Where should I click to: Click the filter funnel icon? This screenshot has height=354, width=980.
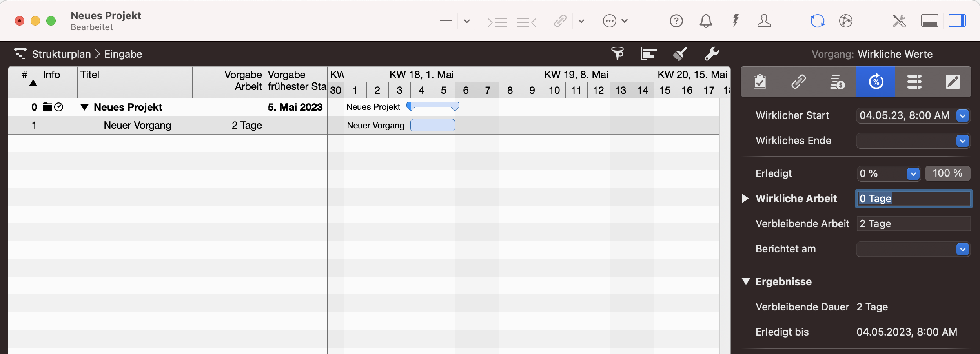[x=618, y=54]
